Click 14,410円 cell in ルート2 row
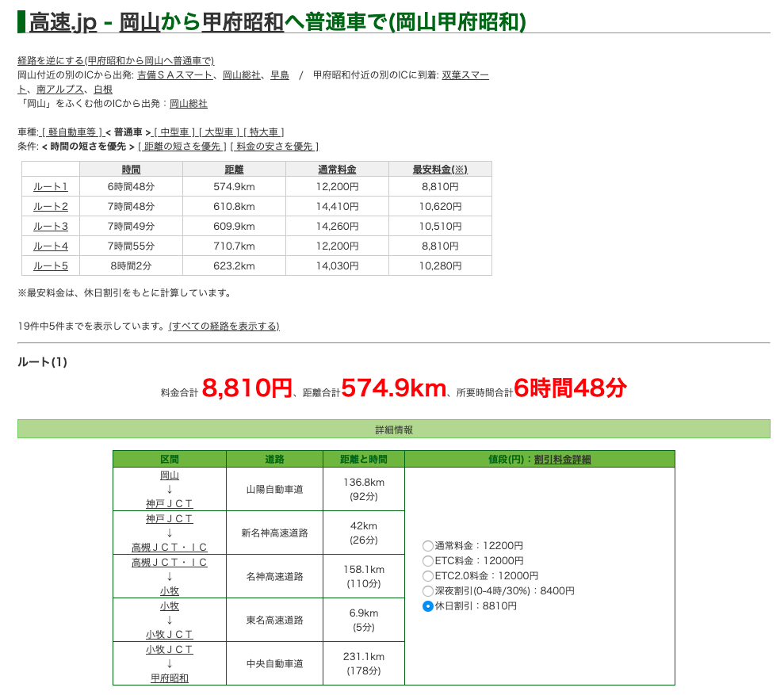The width and height of the screenshot is (784, 695). click(x=337, y=207)
